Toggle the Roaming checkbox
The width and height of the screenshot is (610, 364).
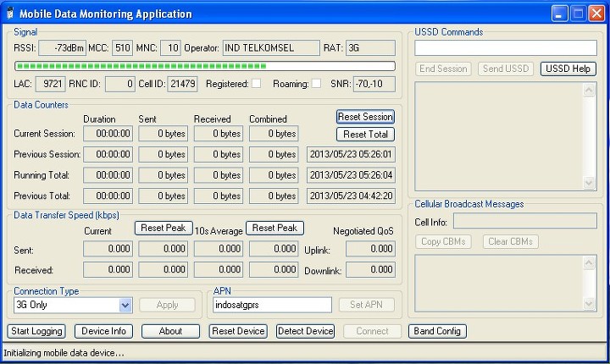(x=317, y=84)
